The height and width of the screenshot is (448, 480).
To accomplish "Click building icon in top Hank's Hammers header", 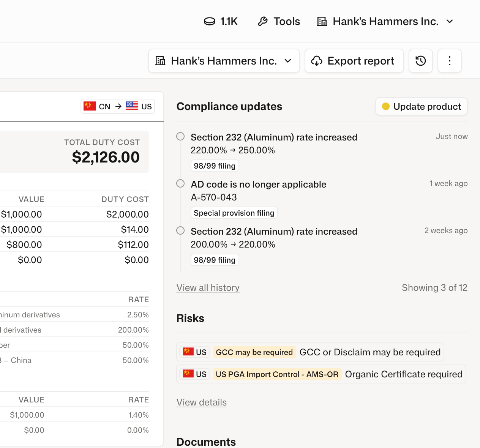I will point(322,21).
